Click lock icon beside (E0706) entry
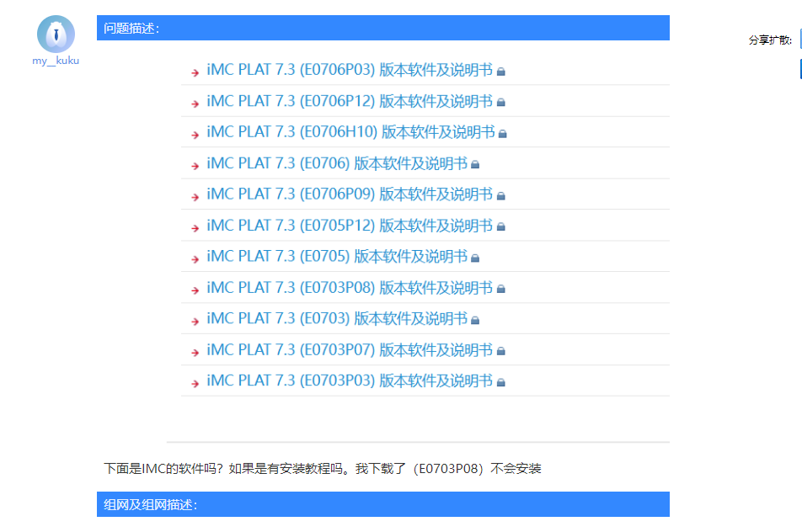 point(475,164)
